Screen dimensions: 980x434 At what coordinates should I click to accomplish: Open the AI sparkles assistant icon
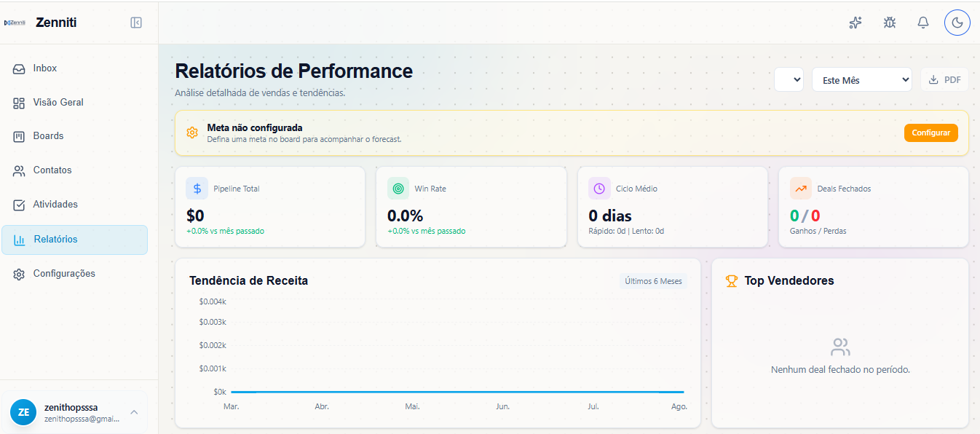(x=855, y=23)
